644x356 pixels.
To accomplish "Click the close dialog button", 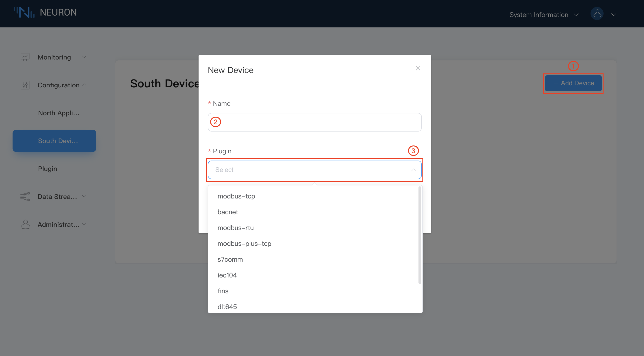I will pyautogui.click(x=418, y=68).
